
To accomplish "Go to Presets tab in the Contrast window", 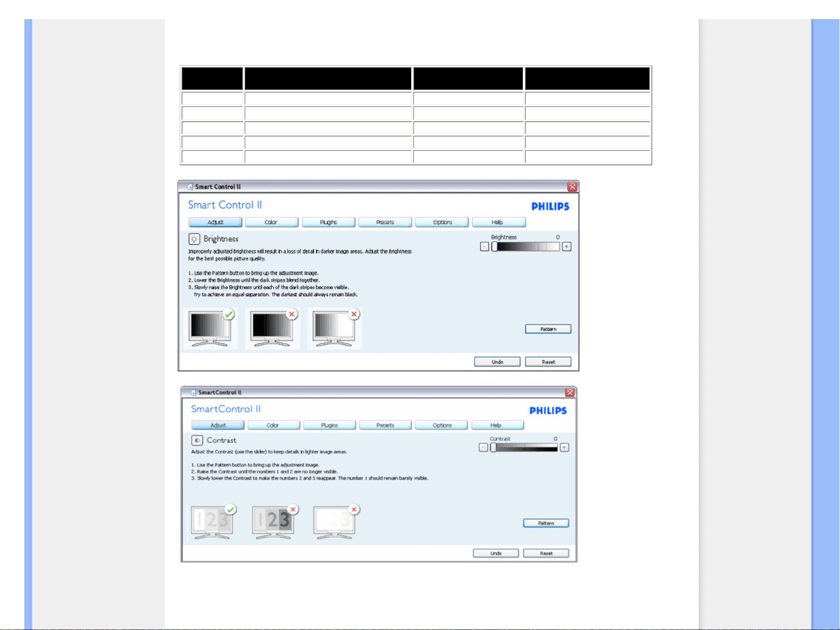I will [x=385, y=425].
